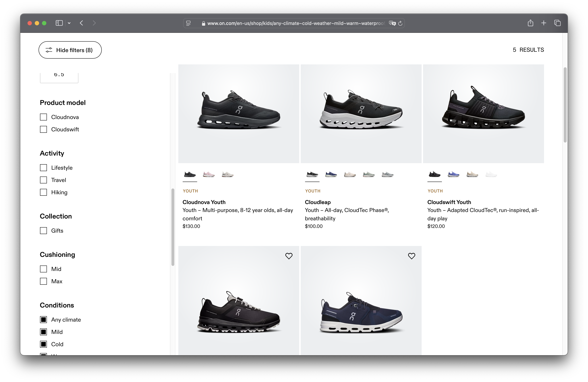
Task: Check Mid cushioning
Action: coord(43,269)
